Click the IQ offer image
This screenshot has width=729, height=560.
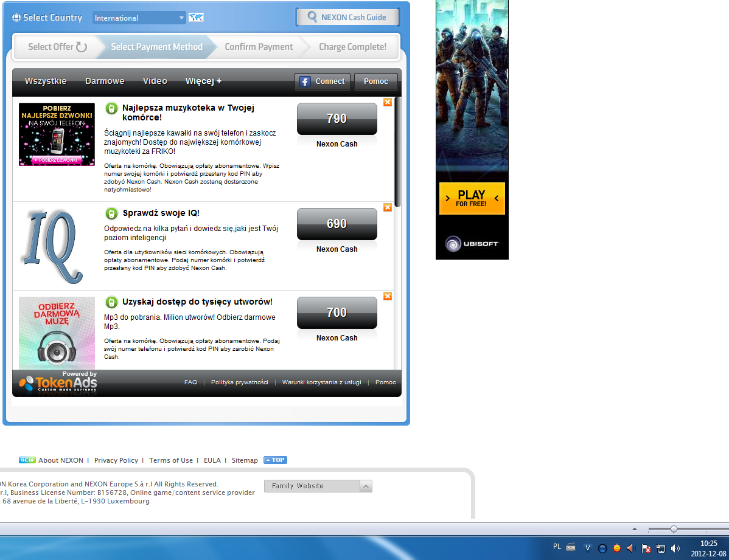pyautogui.click(x=52, y=246)
